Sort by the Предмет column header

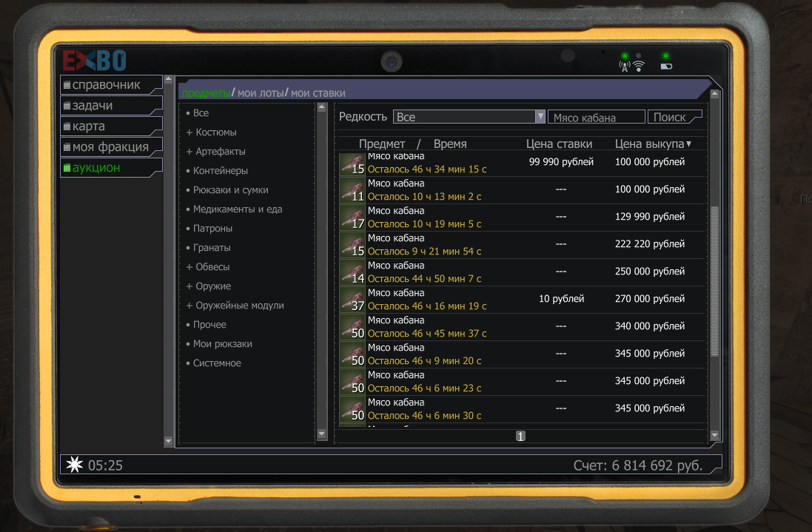(x=382, y=144)
